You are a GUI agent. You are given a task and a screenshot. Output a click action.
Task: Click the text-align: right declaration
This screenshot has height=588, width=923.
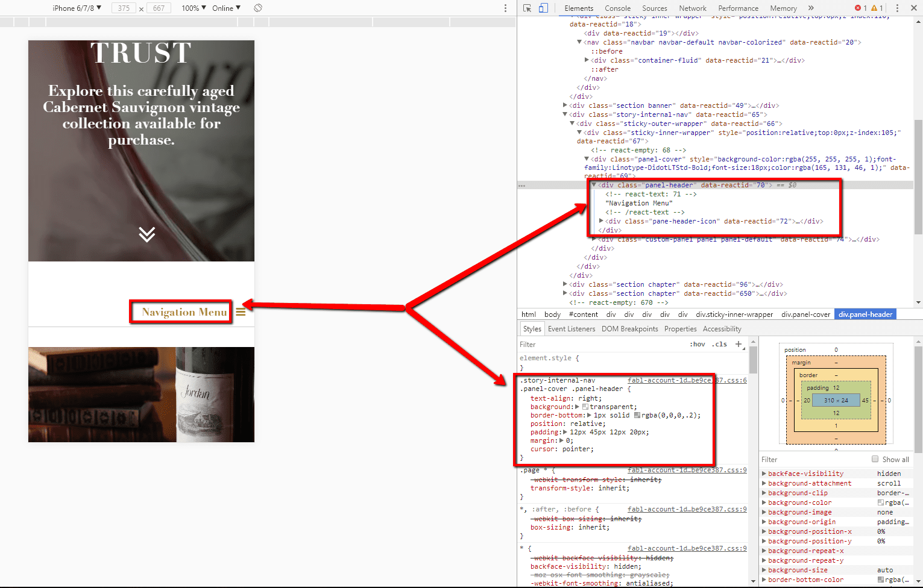565,398
